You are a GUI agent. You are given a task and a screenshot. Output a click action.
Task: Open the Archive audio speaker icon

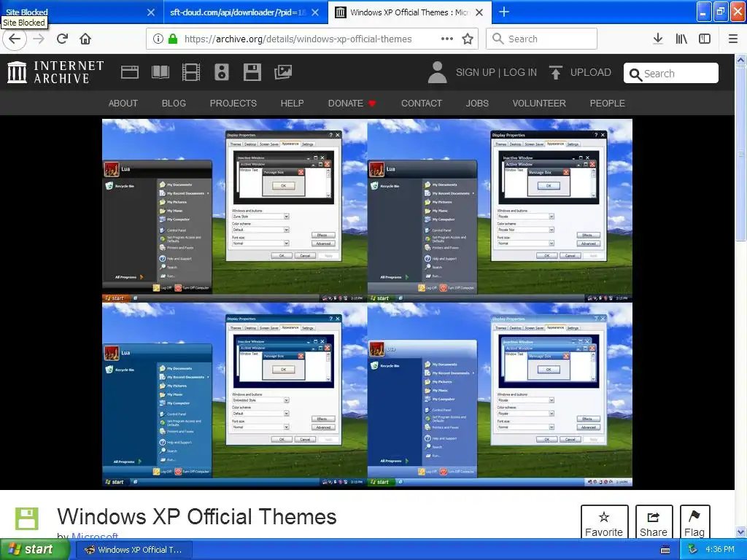[222, 72]
